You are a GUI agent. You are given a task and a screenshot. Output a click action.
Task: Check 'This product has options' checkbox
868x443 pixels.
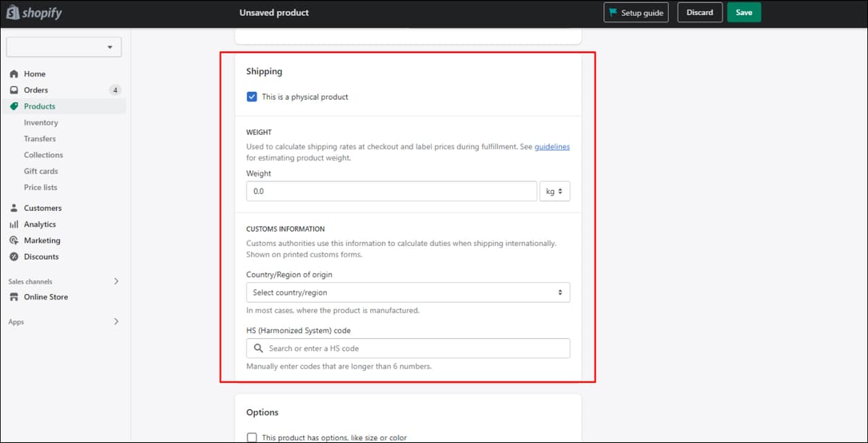[x=252, y=437]
